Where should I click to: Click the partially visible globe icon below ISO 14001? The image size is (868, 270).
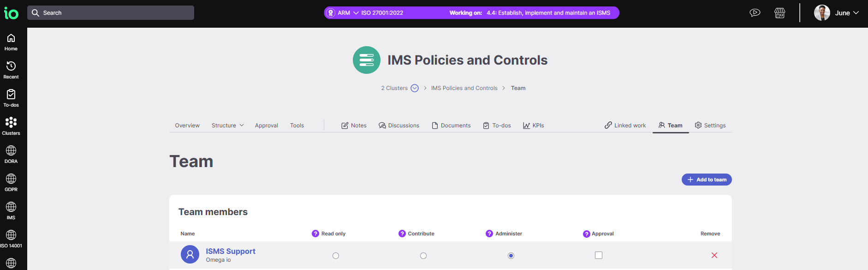coord(11,264)
